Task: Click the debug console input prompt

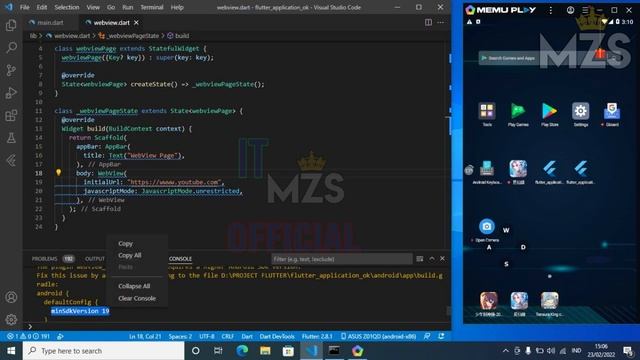Action: tap(237, 327)
